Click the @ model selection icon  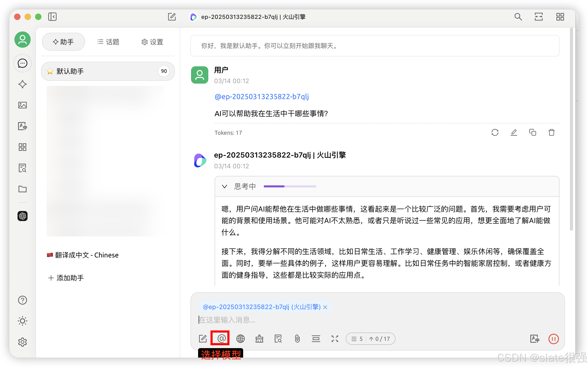(221, 338)
